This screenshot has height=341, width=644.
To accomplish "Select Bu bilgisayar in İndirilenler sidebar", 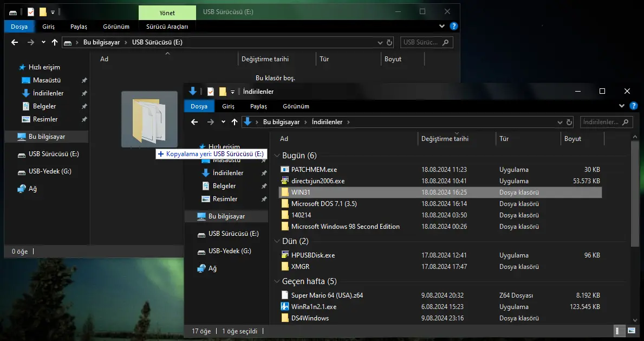I will [x=226, y=216].
